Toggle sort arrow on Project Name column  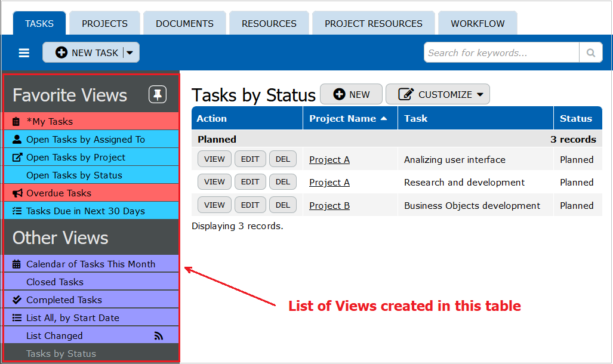(384, 119)
